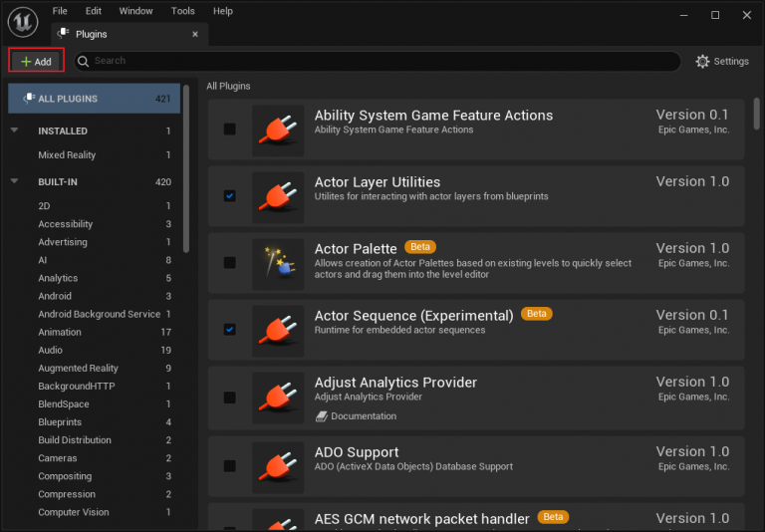Collapse the Built-In category tree
765x532 pixels.
15,182
